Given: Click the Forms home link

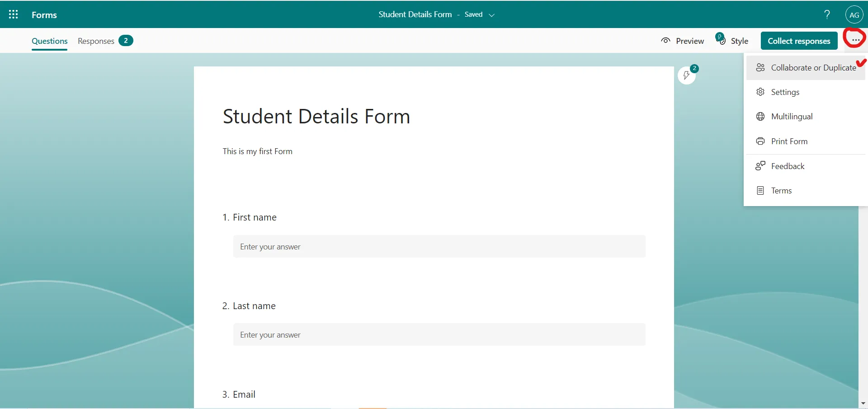Looking at the screenshot, I should pyautogui.click(x=45, y=14).
